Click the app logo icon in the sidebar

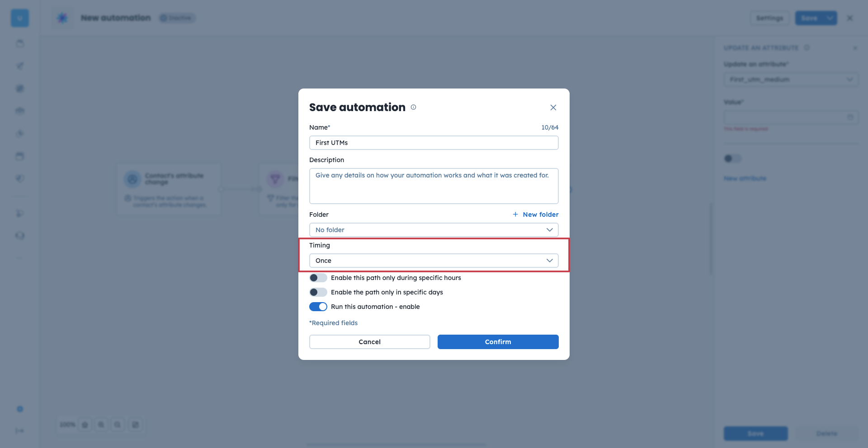tap(20, 18)
